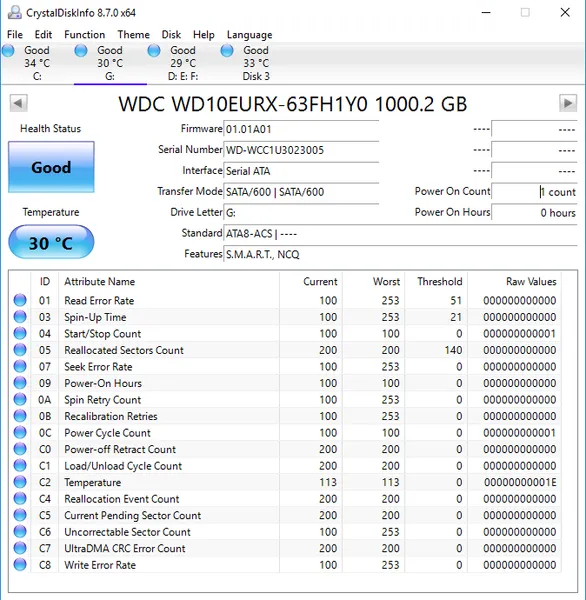The height and width of the screenshot is (600, 586).
Task: Click the Power On Hours value field
Action: coord(534,212)
